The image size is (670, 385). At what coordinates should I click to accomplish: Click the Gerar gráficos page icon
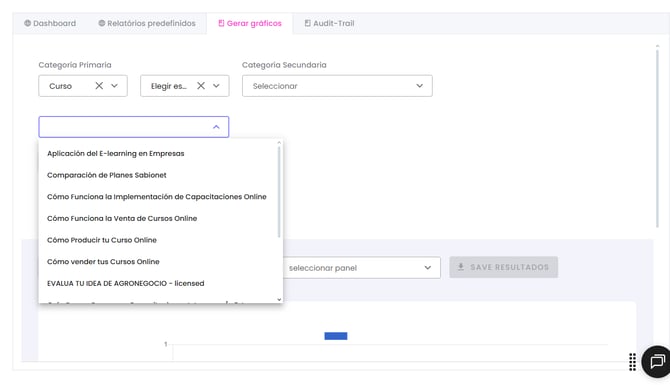221,23
